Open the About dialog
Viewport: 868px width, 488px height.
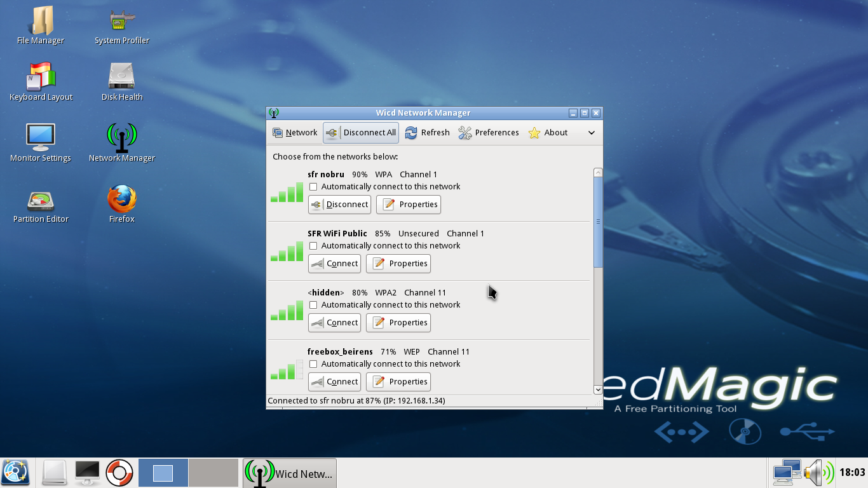coord(548,133)
